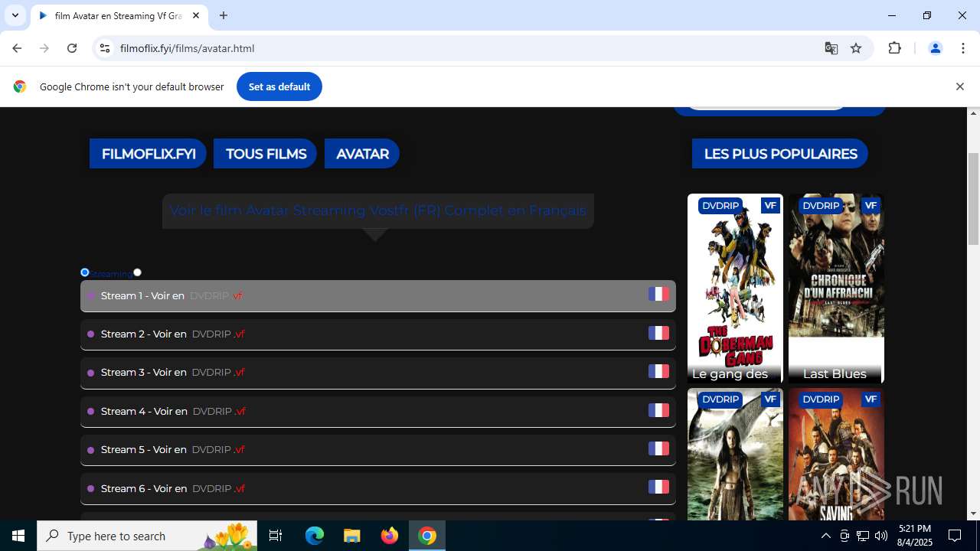Open the TOUS FILMS breadcrumb link
The width and height of the screenshot is (980, 551).
tap(266, 154)
